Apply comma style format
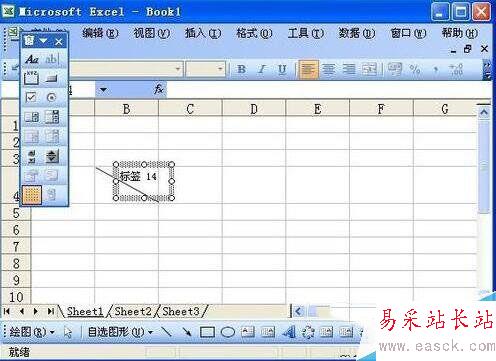This screenshot has width=496, height=361. [x=435, y=69]
